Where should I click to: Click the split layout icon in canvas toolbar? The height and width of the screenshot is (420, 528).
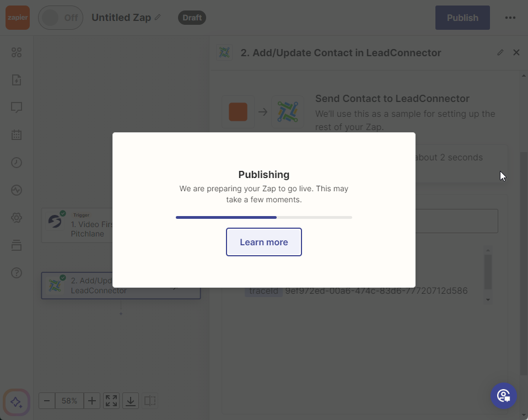150,401
